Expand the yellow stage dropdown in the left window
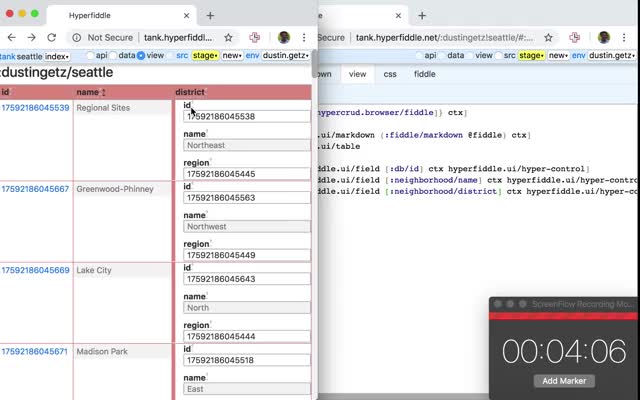Image resolution: width=640 pixels, height=400 pixels. (204, 56)
